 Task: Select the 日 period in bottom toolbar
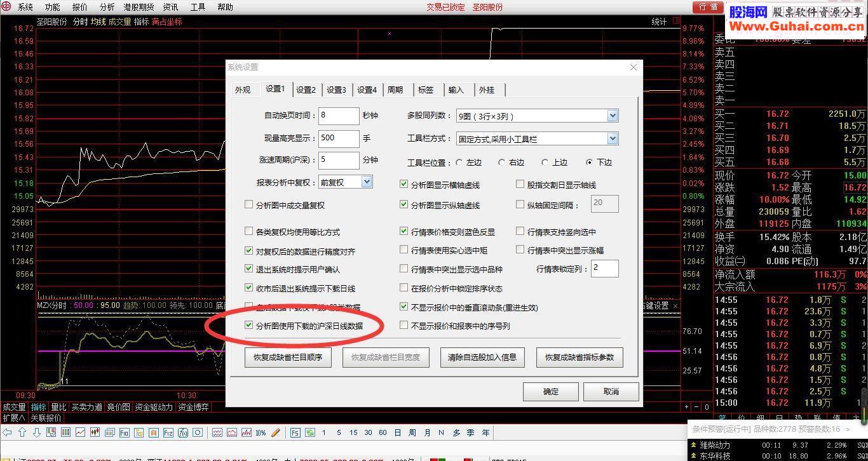click(397, 432)
